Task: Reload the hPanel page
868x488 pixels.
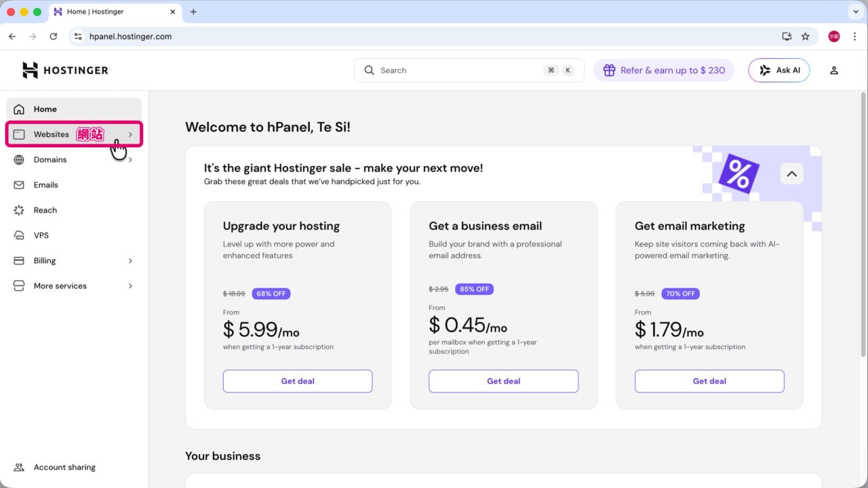Action: [54, 37]
